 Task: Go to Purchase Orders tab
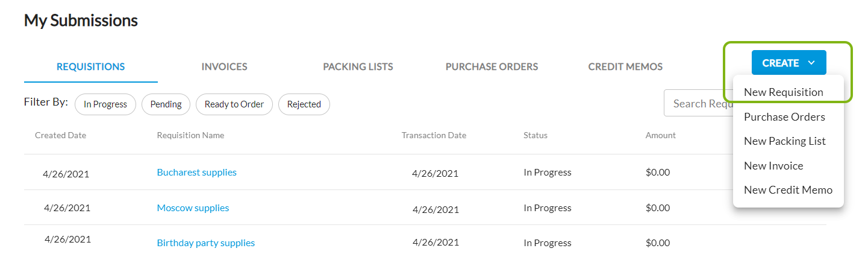(x=492, y=67)
